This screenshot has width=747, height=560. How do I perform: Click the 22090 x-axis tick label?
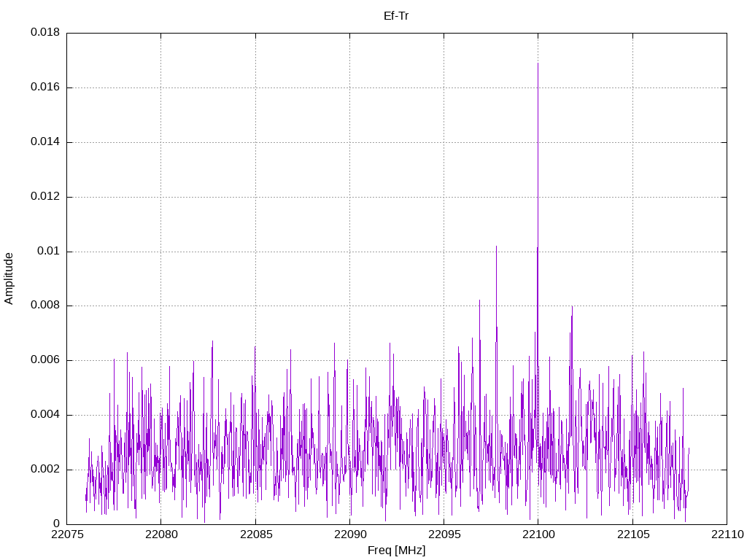[x=349, y=534]
